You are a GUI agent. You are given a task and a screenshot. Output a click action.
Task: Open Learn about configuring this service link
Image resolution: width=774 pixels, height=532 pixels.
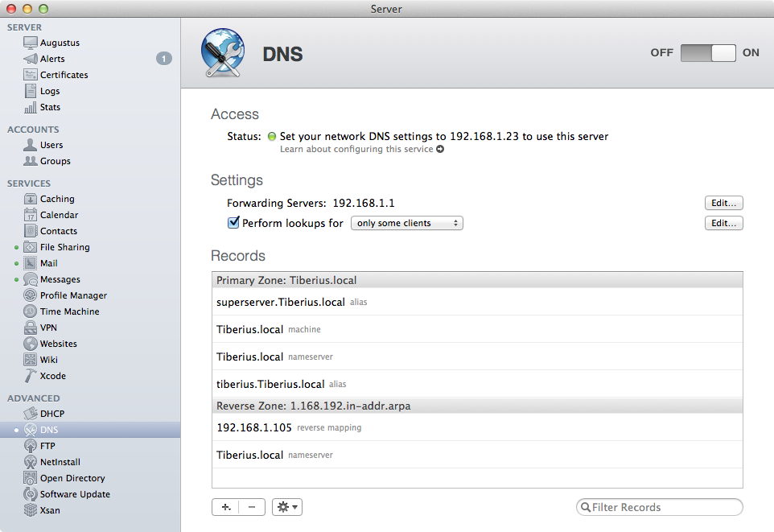tap(362, 149)
